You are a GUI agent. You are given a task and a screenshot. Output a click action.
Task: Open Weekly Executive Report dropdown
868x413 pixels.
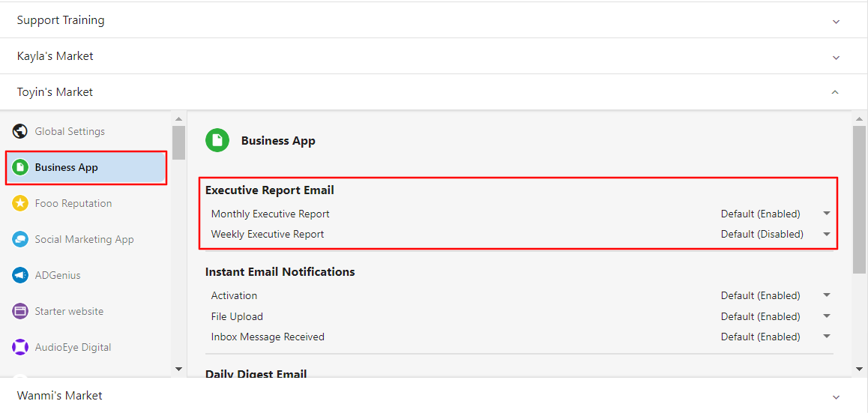[x=776, y=234]
